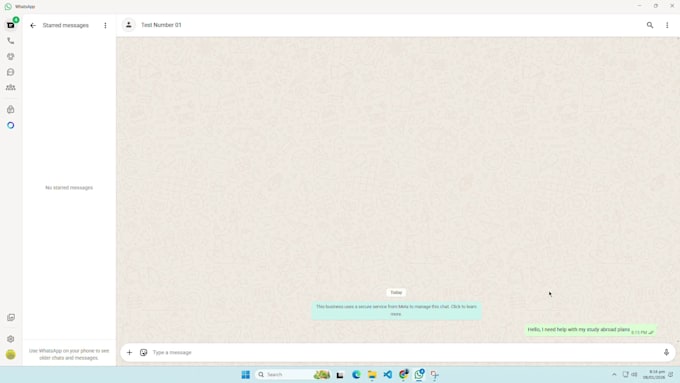Select the sent message about study abroad plans

[x=590, y=330]
